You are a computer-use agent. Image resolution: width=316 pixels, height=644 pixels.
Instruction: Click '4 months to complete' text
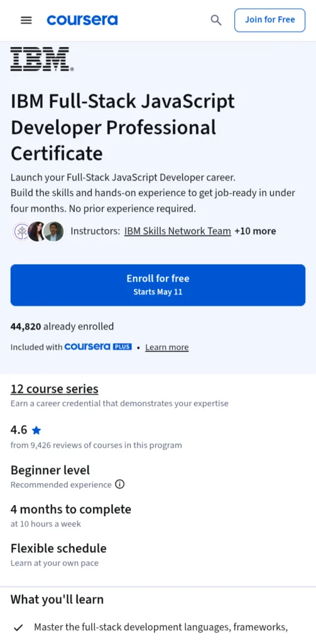71,509
